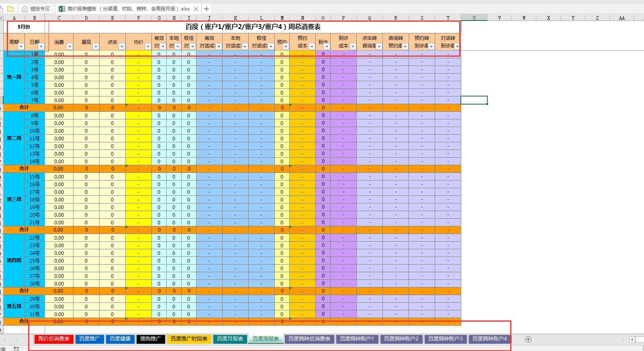Close the 竞价报表模板 xlsx document tab
The image size is (644, 351).
[196, 9]
